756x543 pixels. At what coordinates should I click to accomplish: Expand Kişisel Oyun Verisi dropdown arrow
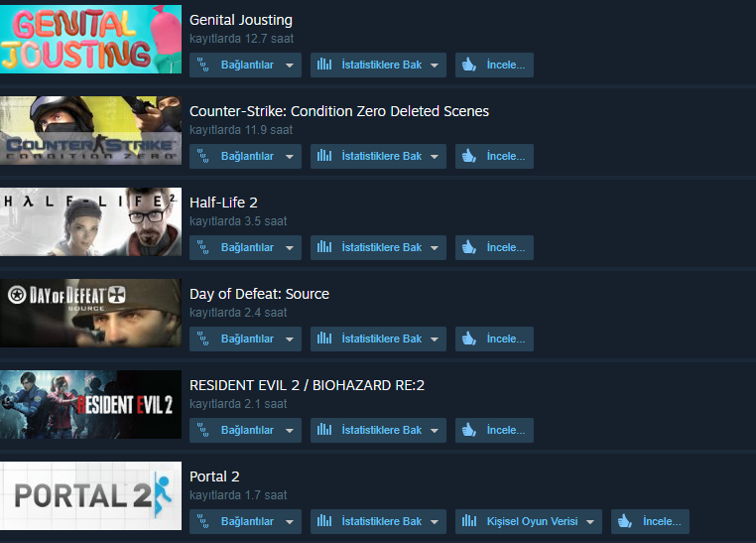[590, 522]
